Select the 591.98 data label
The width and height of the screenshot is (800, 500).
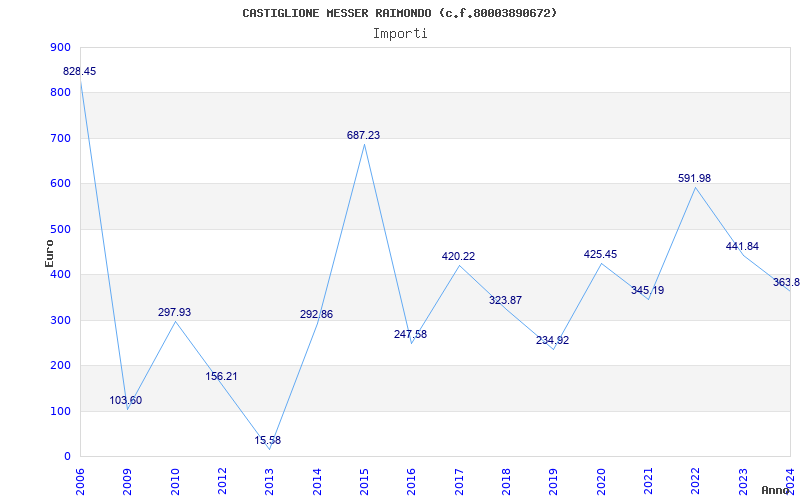coord(694,178)
